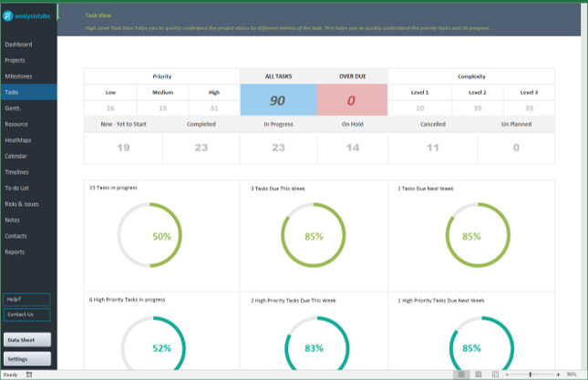Screen dimensions: 588x380
Task: Click Level 1 complexity value 20
Action: (x=420, y=108)
